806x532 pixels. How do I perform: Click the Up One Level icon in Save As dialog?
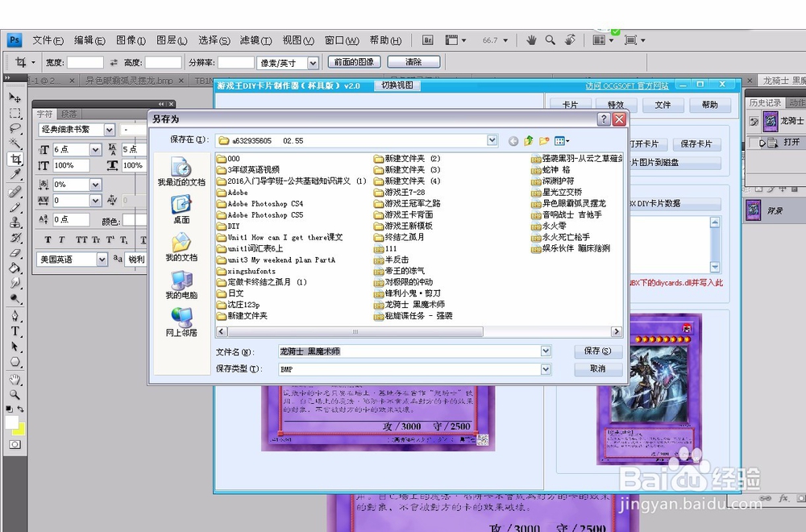[x=528, y=139]
